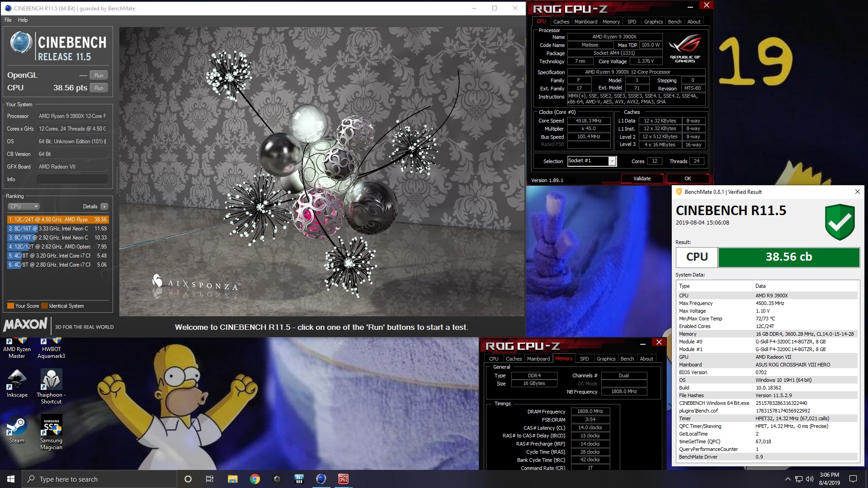Switch to Mainboard tab in lower CPU-Z window
868x488 pixels.
point(538,359)
